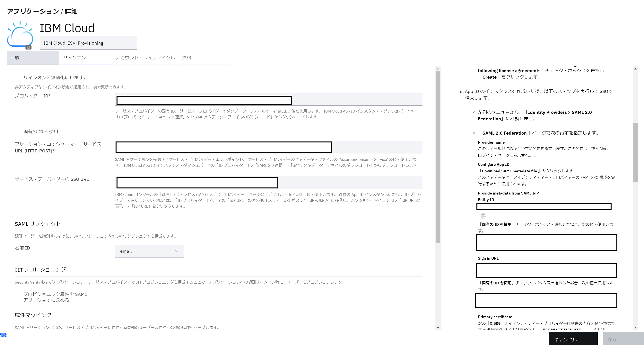This screenshot has height=345, width=644.
Task: Click the clipboard copy icon below Entity ID
Action: 483,216
